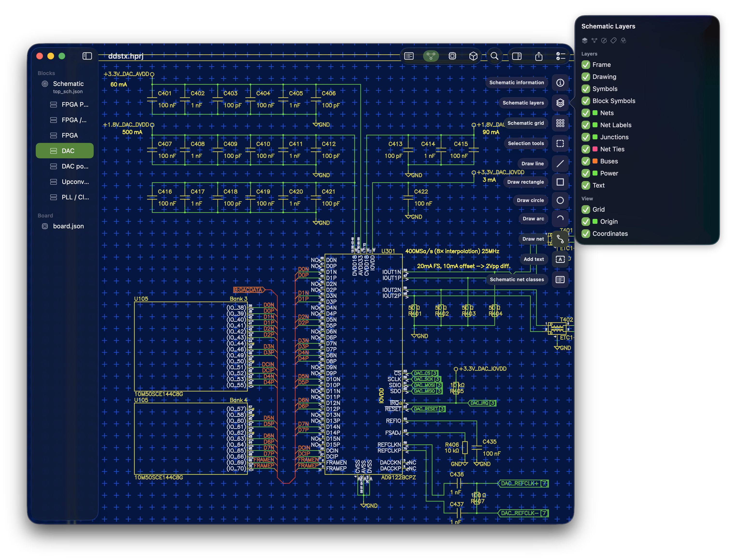Click the tag tab in Schematic Layers popup
The height and width of the screenshot is (560, 737).
tap(613, 40)
